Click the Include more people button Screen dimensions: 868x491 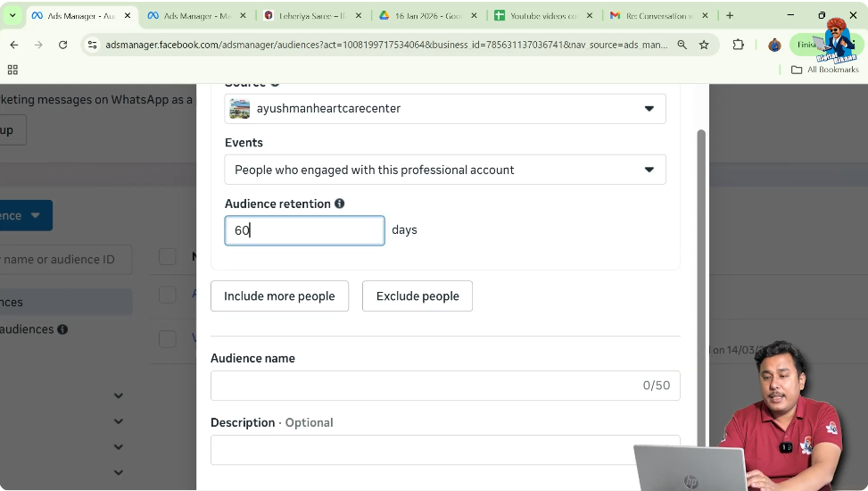pos(279,295)
